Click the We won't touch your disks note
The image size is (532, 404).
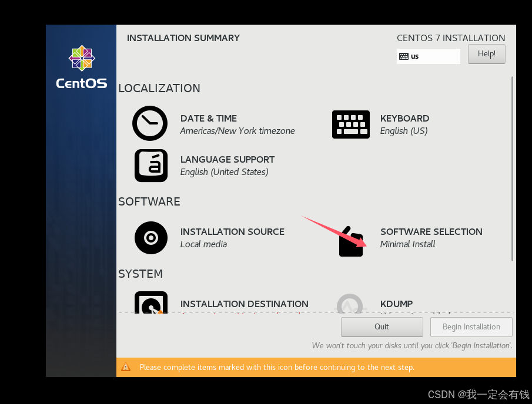[x=412, y=345]
